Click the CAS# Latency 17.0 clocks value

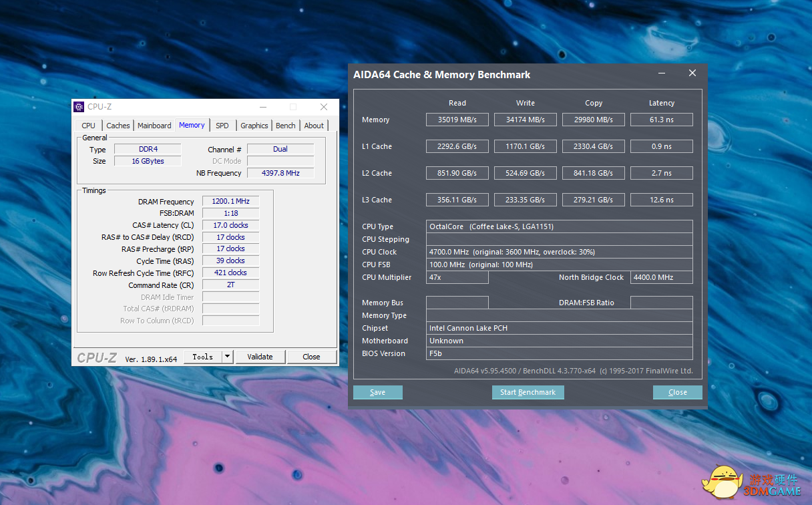click(x=230, y=225)
